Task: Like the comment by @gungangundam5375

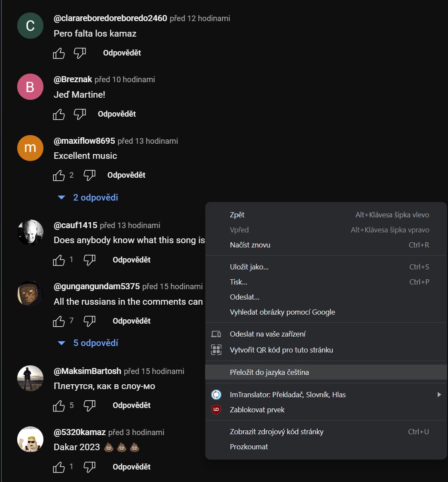Action: pyautogui.click(x=59, y=321)
